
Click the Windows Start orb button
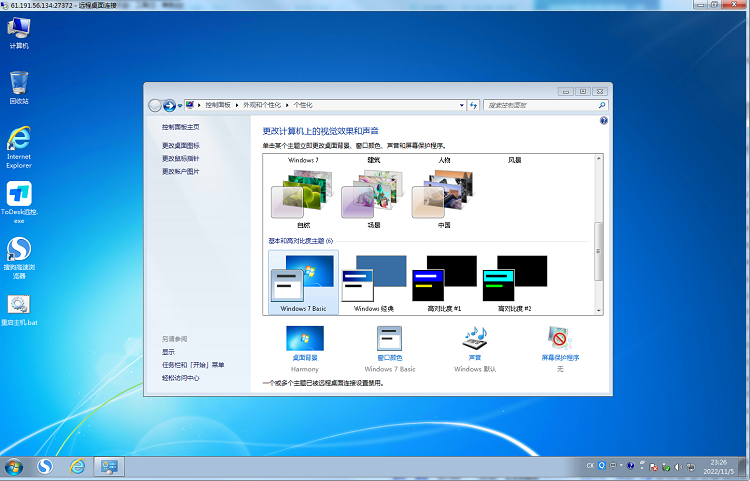click(14, 467)
